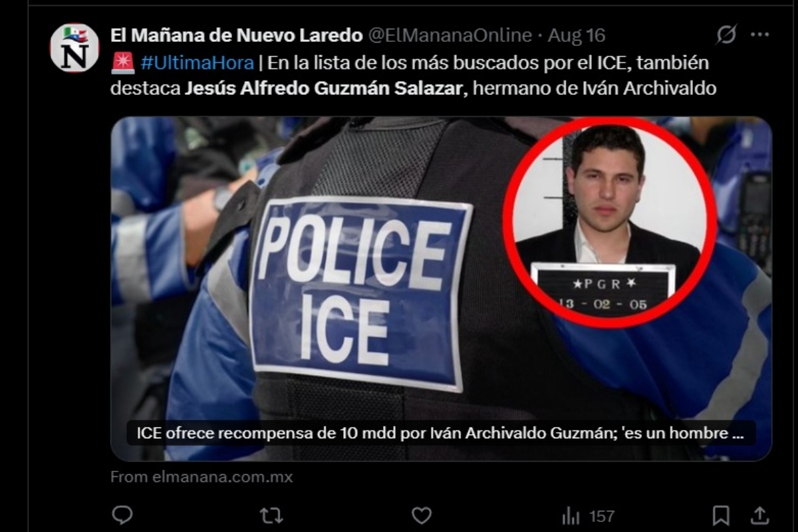Reply to the El Mañana tweet
This screenshot has width=798, height=532.
coord(122,515)
